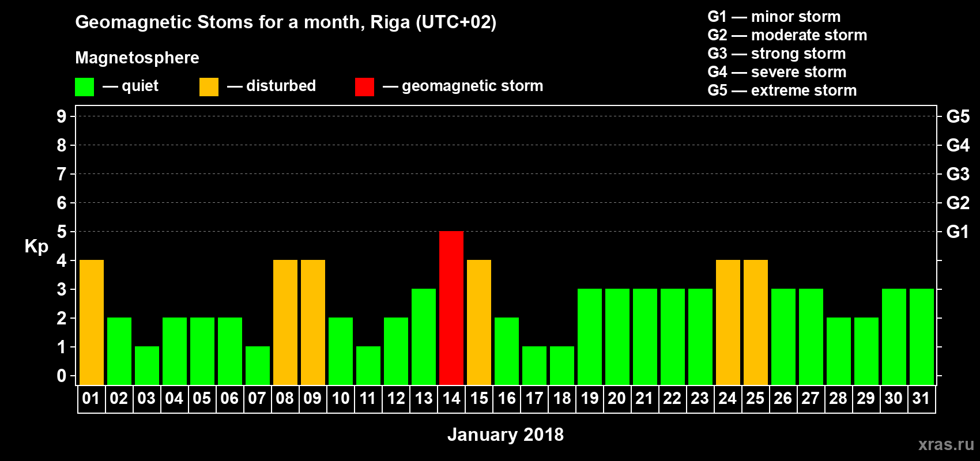The height and width of the screenshot is (461, 980).
Task: Click day label '31' on the x-axis
Action: click(921, 399)
